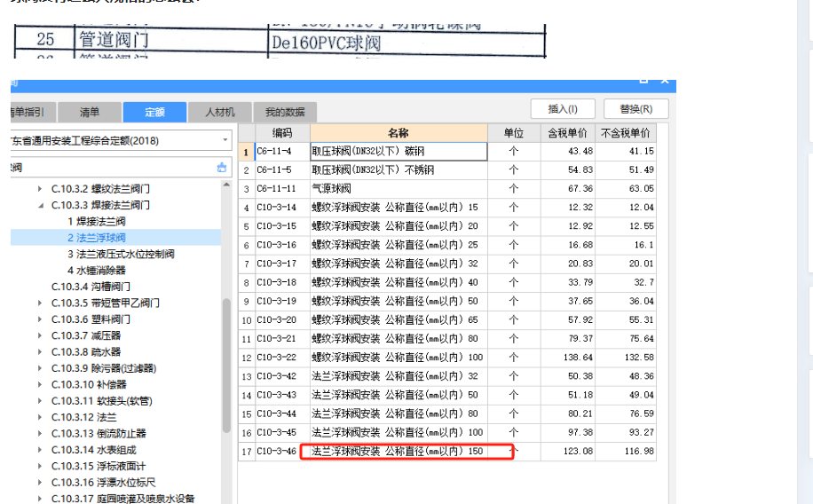Select row C6-11-11 气源球阀

(x=447, y=189)
